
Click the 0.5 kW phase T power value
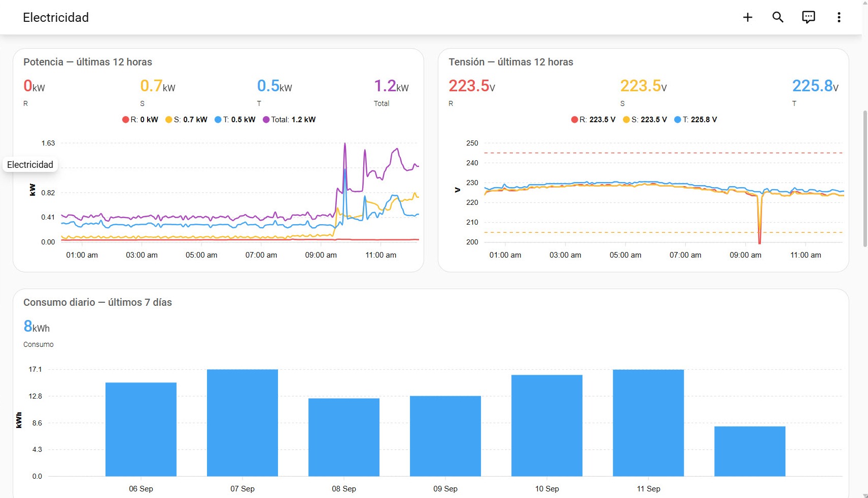point(274,86)
